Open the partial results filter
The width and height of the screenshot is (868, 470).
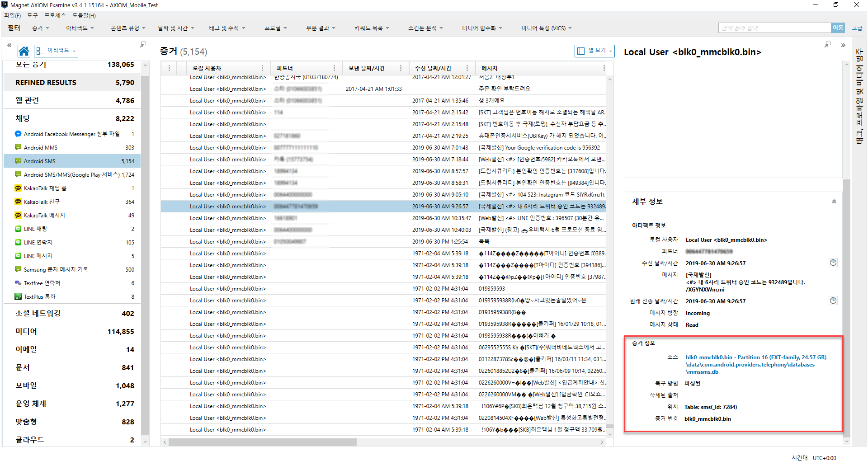pyautogui.click(x=321, y=28)
